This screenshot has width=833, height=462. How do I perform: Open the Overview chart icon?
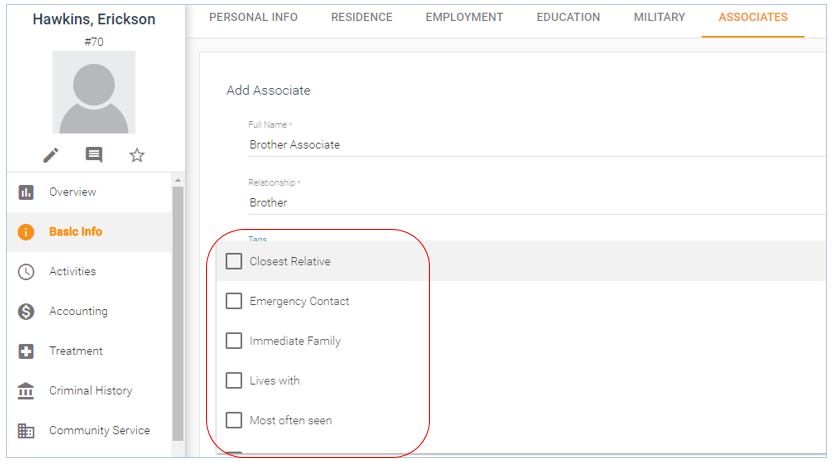pyautogui.click(x=26, y=192)
